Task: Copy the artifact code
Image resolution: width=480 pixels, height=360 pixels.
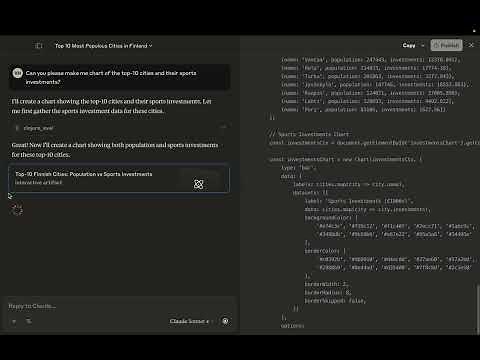Action: (x=409, y=45)
